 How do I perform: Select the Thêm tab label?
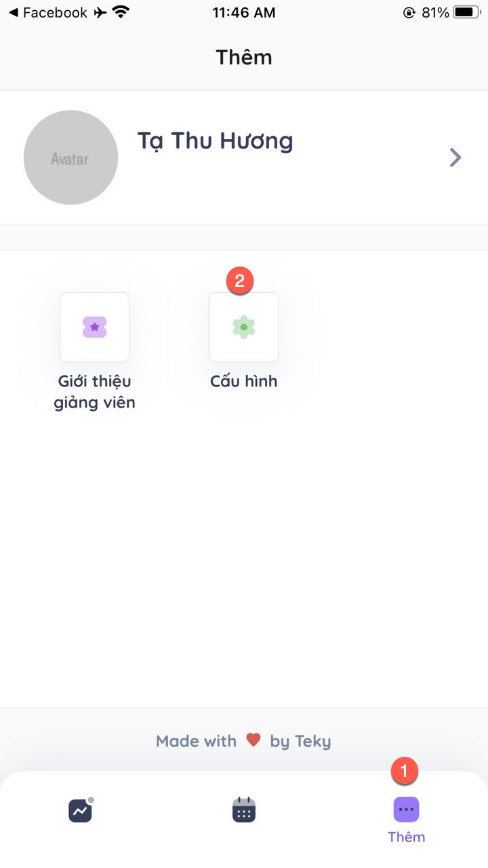click(406, 837)
